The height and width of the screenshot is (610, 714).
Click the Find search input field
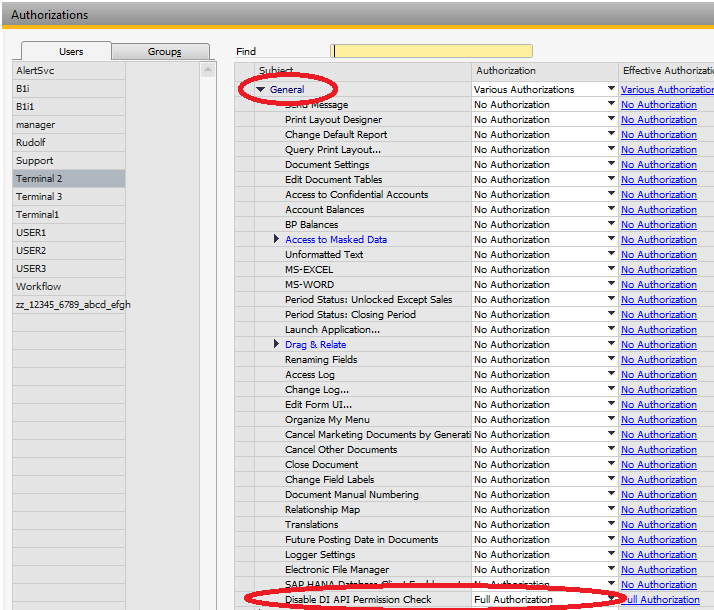[x=431, y=51]
